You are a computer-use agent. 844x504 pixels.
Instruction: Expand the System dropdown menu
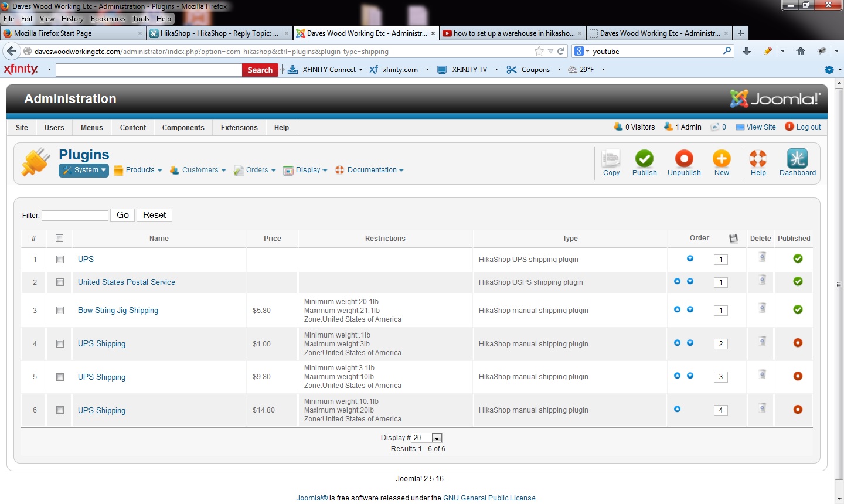[x=84, y=170]
